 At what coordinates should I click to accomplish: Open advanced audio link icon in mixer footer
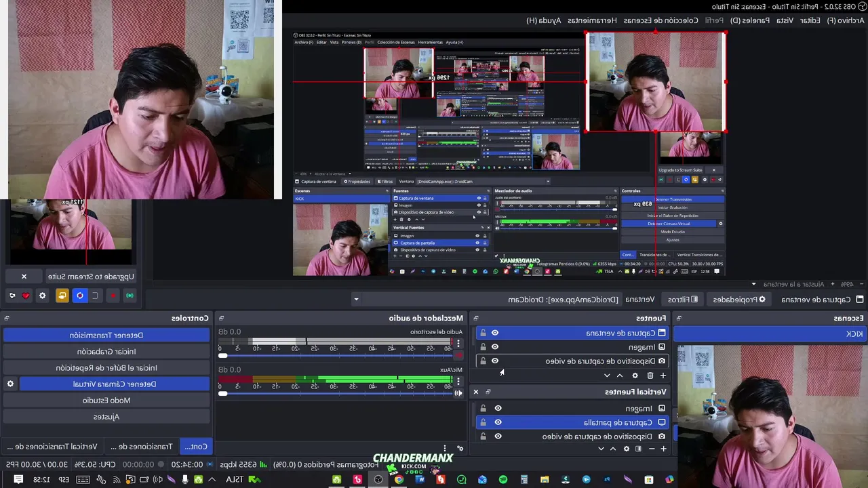click(x=460, y=448)
